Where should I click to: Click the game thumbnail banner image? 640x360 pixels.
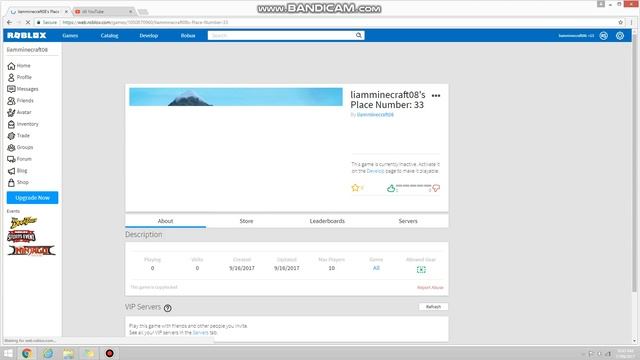(x=236, y=97)
